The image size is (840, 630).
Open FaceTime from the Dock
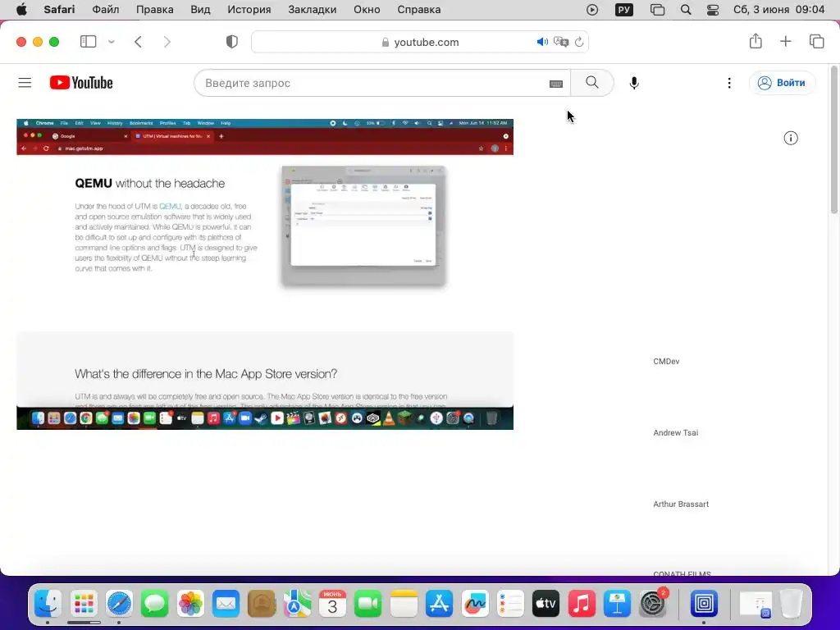pyautogui.click(x=368, y=604)
